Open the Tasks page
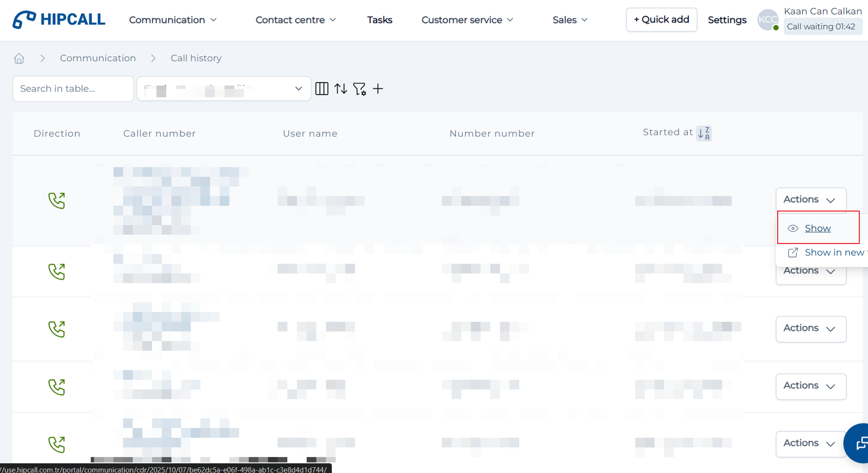 pyautogui.click(x=380, y=20)
